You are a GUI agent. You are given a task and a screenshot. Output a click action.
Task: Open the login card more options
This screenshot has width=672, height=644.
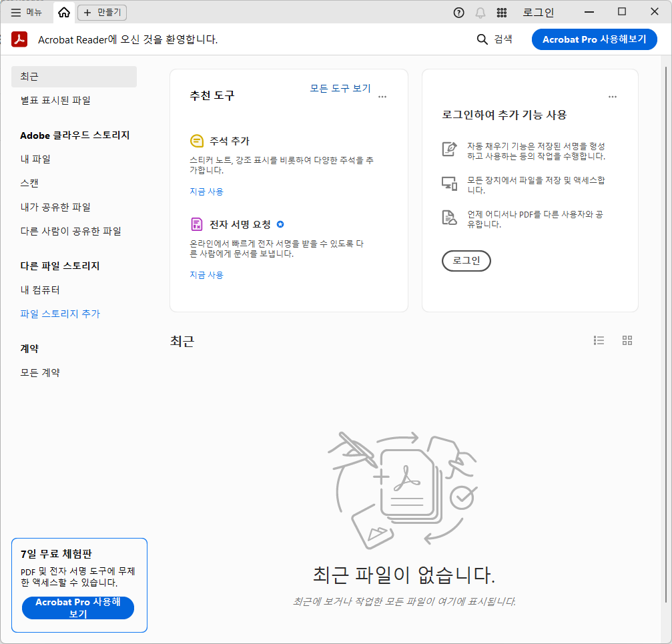pos(613,97)
